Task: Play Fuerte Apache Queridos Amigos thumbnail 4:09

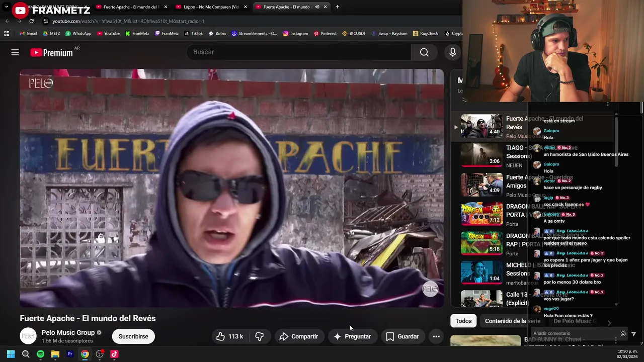Action: click(x=481, y=185)
